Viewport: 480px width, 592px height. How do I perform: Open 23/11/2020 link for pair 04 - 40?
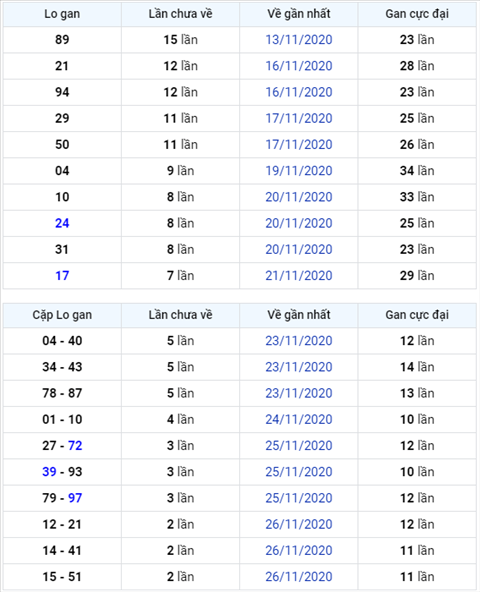299,341
